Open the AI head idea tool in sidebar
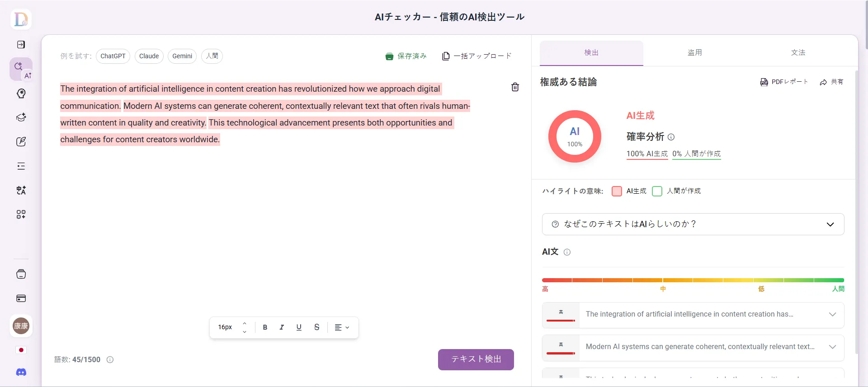This screenshot has width=868, height=387. tap(21, 93)
